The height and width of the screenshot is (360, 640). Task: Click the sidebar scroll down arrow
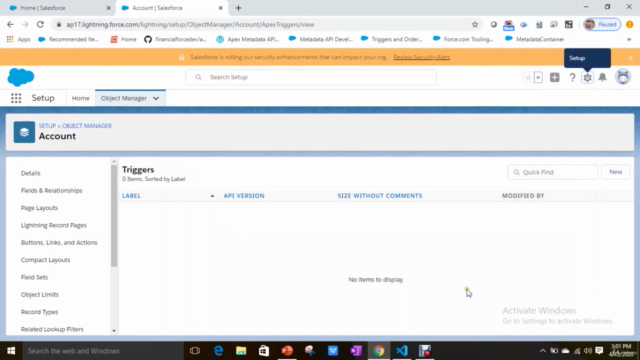[x=114, y=331]
